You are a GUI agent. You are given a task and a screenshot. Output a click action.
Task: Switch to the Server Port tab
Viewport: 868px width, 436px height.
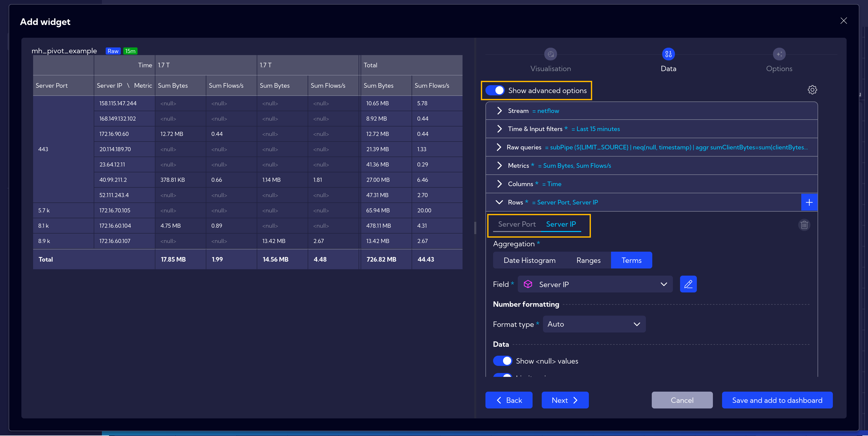[x=517, y=224]
